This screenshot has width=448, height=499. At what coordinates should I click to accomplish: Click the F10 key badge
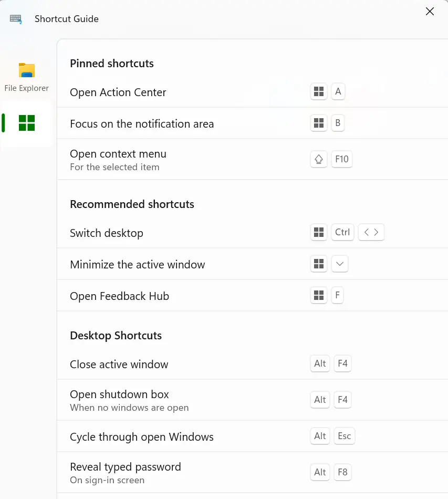(x=342, y=159)
